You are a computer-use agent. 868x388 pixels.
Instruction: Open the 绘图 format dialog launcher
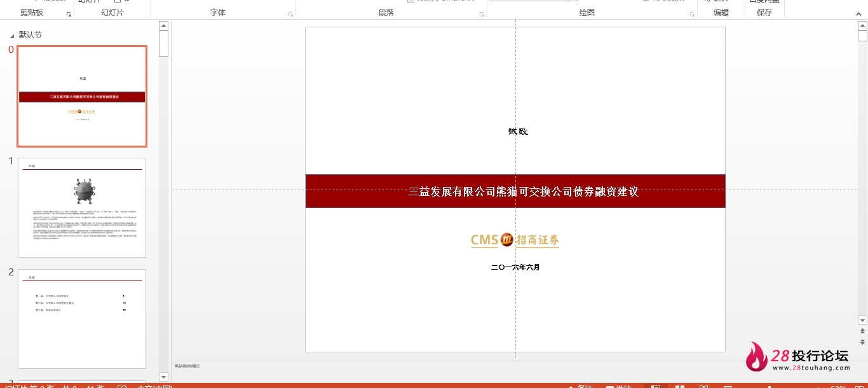[692, 13]
